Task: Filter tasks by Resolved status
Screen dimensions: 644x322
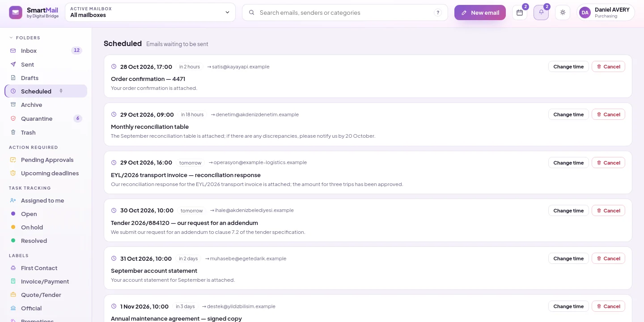Action: [46, 241]
